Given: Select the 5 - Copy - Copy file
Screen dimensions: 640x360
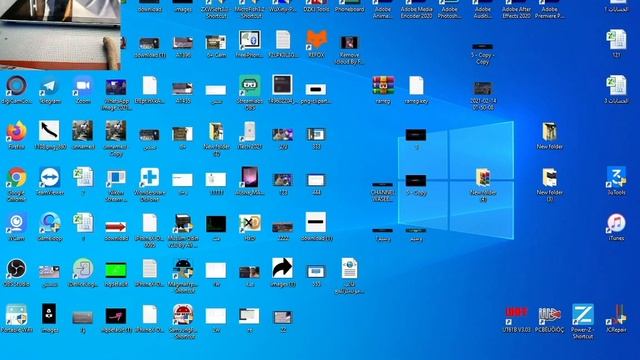Looking at the screenshot, I should tap(482, 47).
